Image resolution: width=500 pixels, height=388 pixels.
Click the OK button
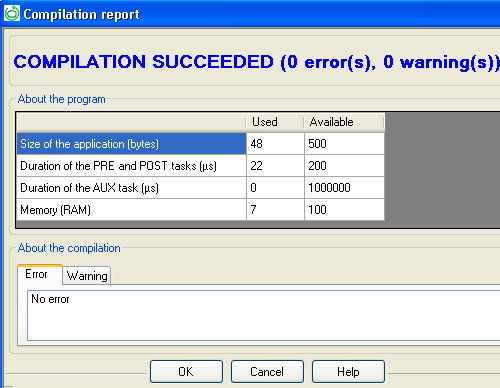coord(186,371)
